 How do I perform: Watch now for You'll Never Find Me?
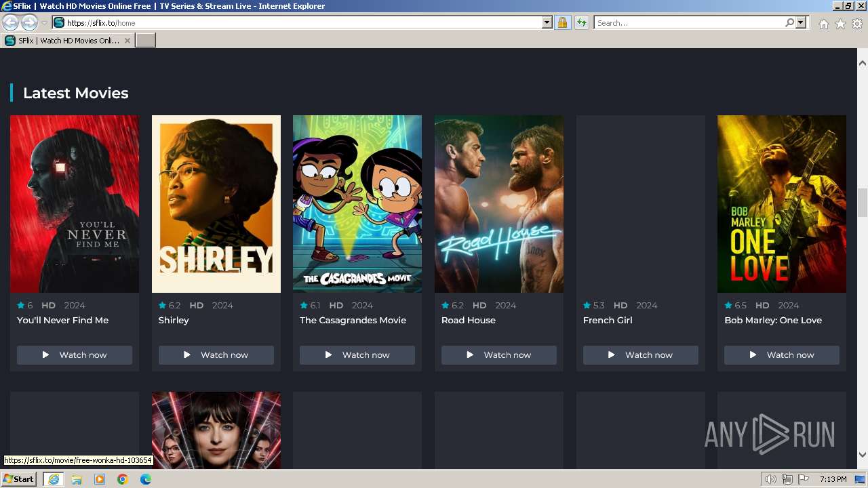pos(75,354)
